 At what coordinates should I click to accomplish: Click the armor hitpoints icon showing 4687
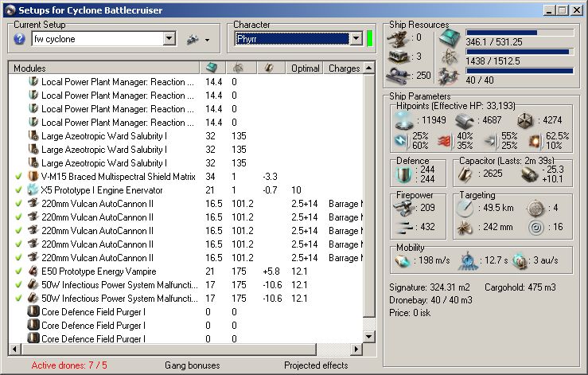(x=464, y=121)
